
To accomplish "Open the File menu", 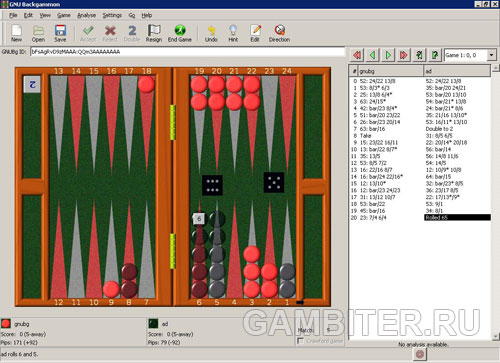I will tap(13, 15).
